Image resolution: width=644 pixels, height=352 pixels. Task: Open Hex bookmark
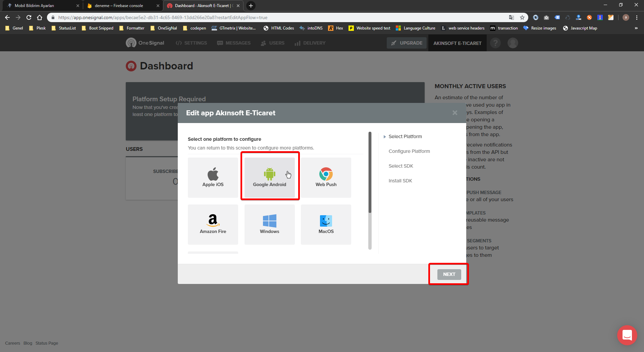pyautogui.click(x=336, y=28)
